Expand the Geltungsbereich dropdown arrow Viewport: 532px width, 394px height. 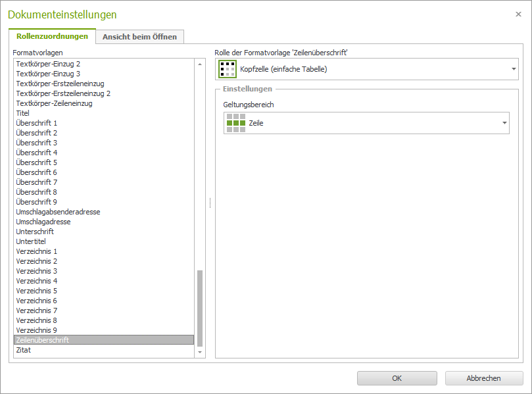point(504,123)
